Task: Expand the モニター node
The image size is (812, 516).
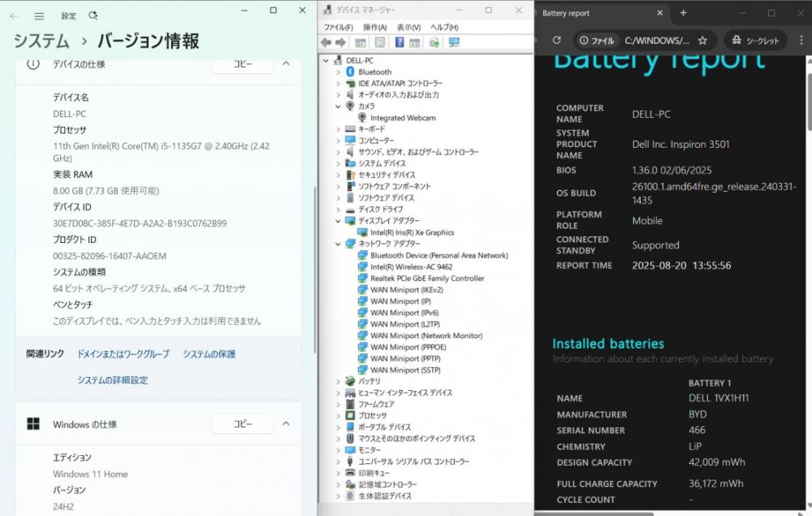Action: [338, 449]
